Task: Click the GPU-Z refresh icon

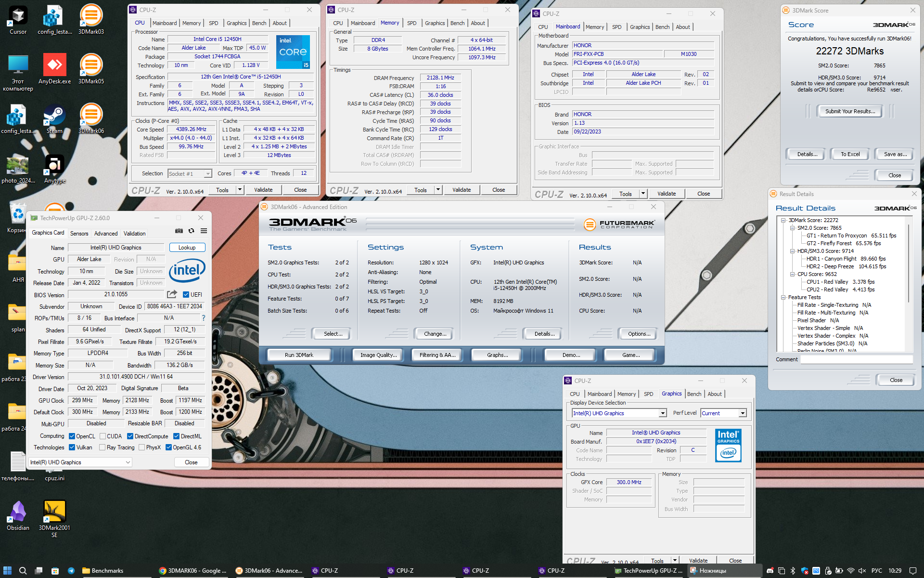Action: (x=192, y=231)
